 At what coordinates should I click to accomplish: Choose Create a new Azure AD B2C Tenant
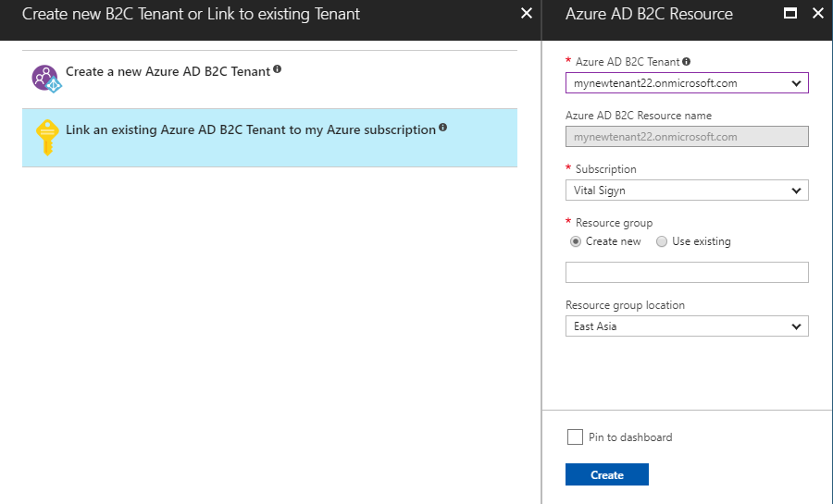click(x=168, y=71)
